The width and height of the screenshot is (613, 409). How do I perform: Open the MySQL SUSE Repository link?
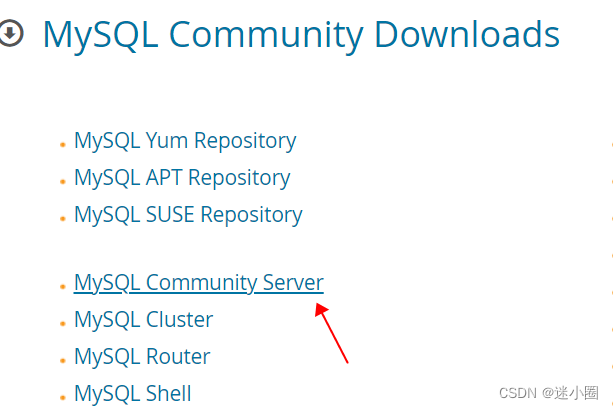pos(188,215)
